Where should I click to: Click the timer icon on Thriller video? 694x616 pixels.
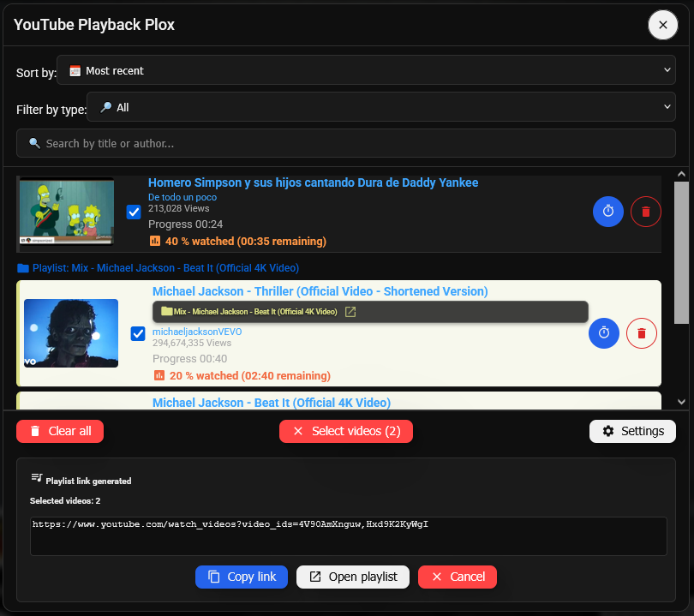(604, 333)
